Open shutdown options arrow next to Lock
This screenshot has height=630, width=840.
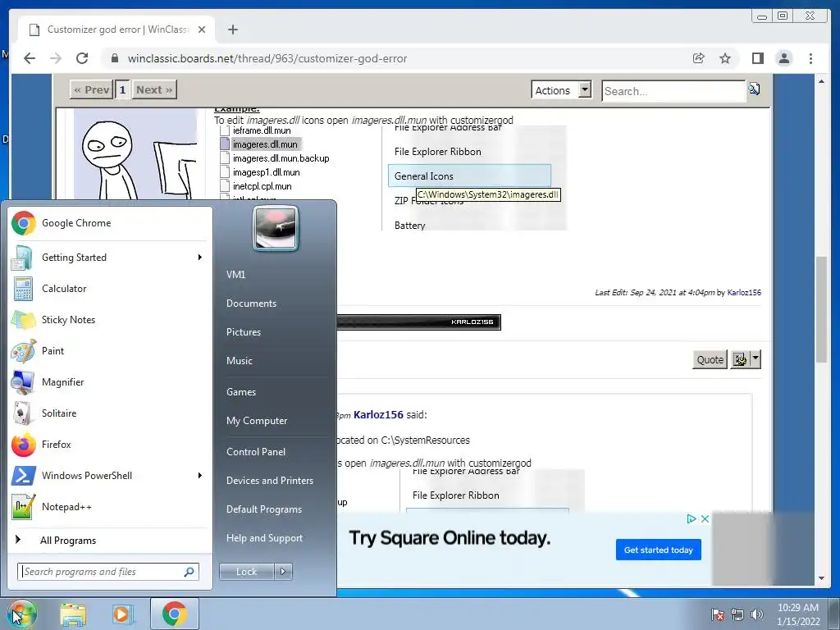[283, 572]
